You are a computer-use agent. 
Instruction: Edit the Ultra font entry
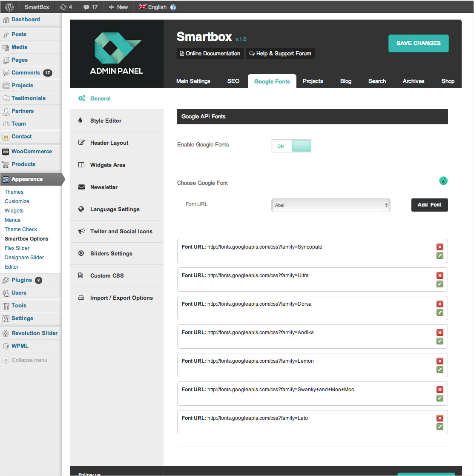(440, 284)
